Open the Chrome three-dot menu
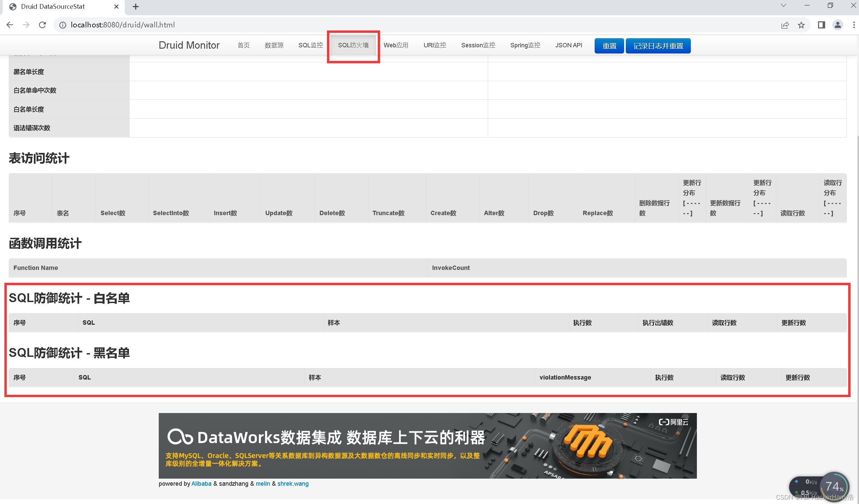The height and width of the screenshot is (504, 859). (854, 25)
